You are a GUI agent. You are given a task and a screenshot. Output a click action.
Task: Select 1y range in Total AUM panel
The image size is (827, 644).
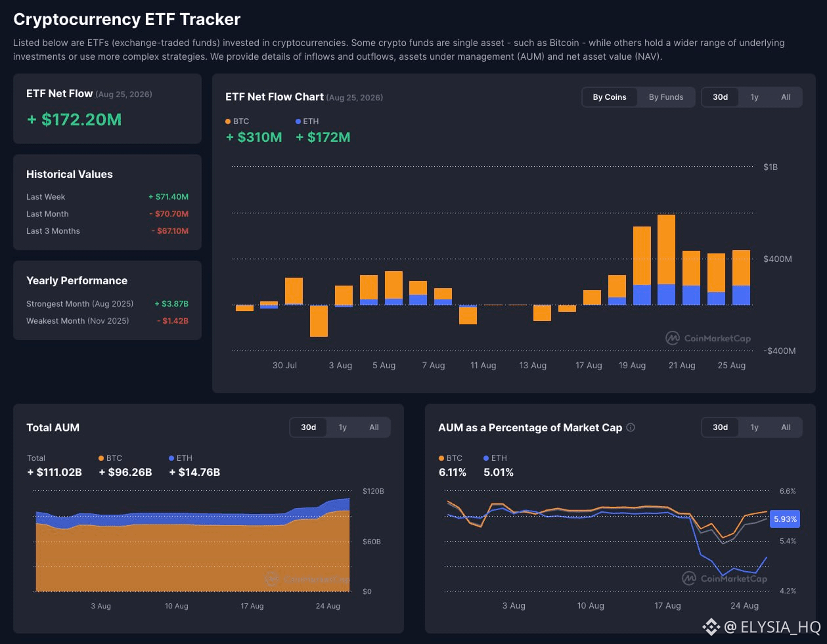tap(342, 427)
